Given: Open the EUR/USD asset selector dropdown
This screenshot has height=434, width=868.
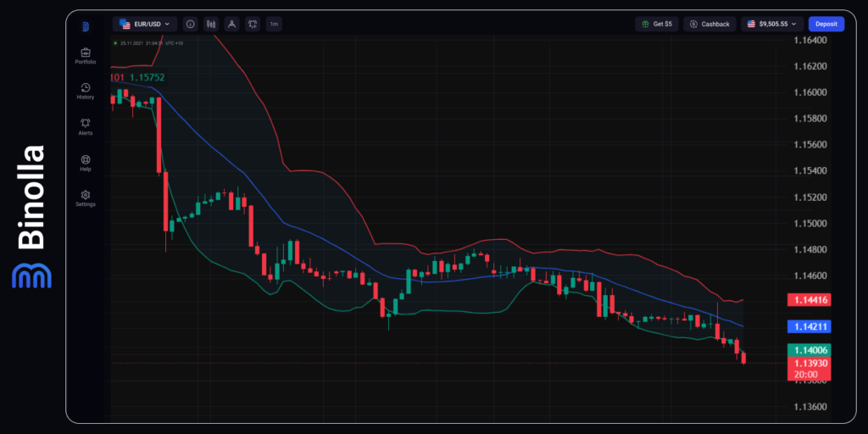Looking at the screenshot, I should tap(145, 24).
